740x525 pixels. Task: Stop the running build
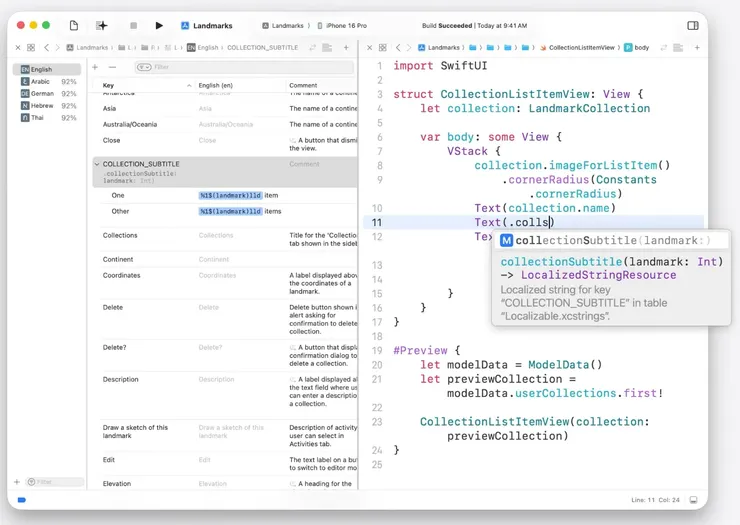134,25
